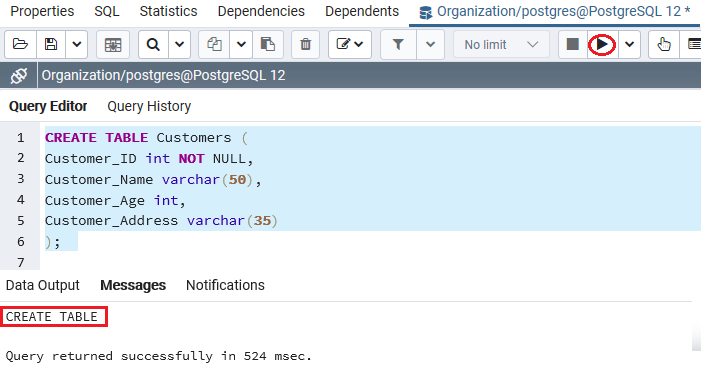Click line number 1 in the gutter
Screen dimensions: 701x378
point(21,138)
